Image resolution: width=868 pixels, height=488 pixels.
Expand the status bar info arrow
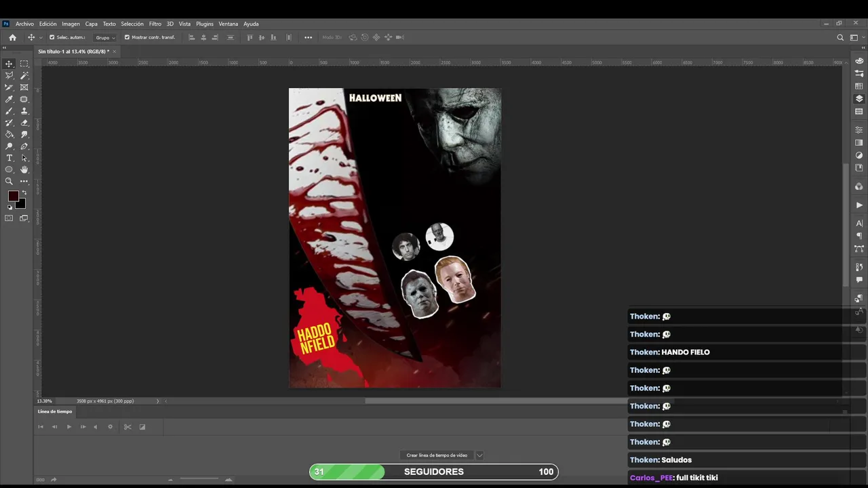coord(158,401)
